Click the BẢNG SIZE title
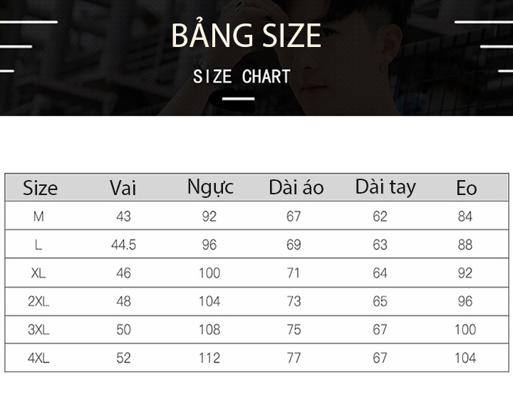Viewport: 513px width, 420px height. click(x=246, y=36)
